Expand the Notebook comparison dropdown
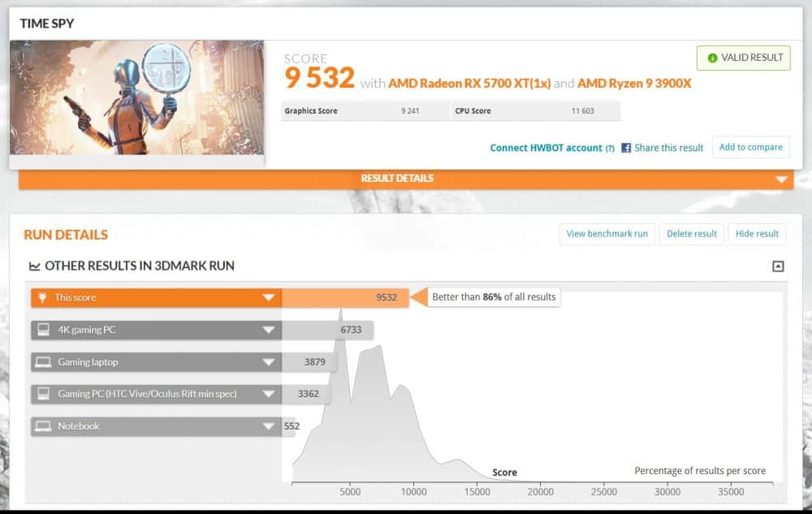 [x=268, y=426]
